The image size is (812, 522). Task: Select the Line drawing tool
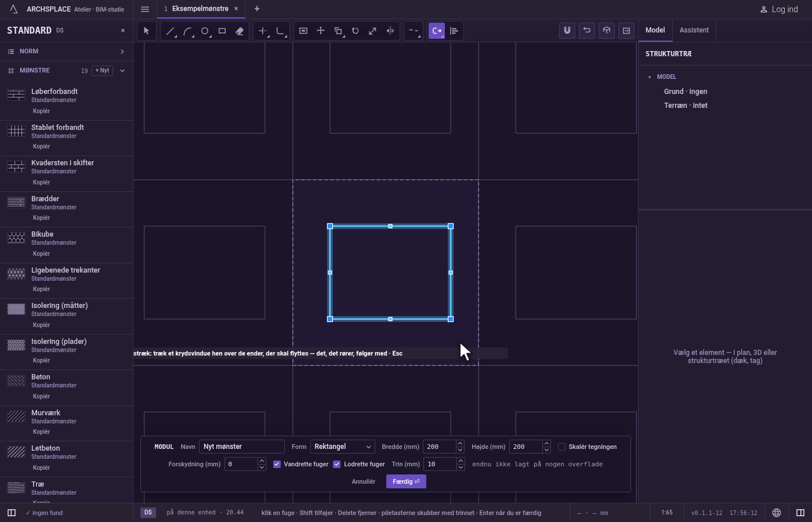170,31
